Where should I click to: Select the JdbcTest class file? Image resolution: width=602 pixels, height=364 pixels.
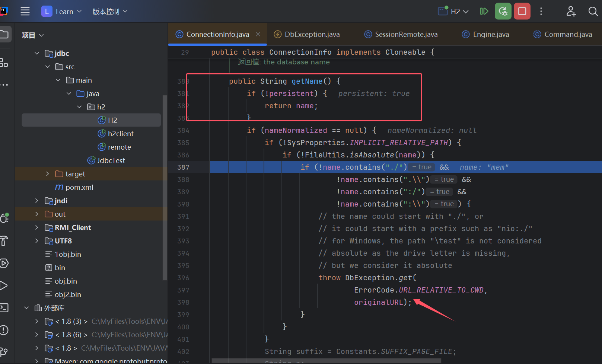106,160
